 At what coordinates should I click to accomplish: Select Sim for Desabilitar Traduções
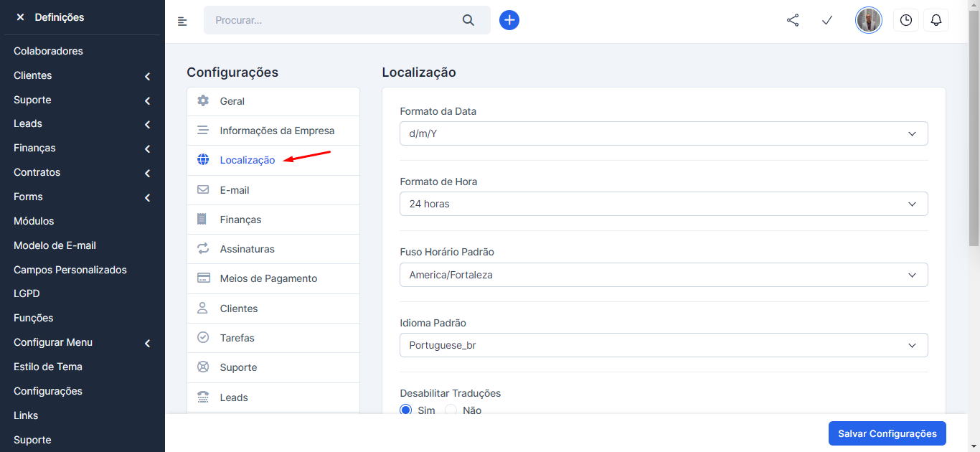click(x=406, y=410)
